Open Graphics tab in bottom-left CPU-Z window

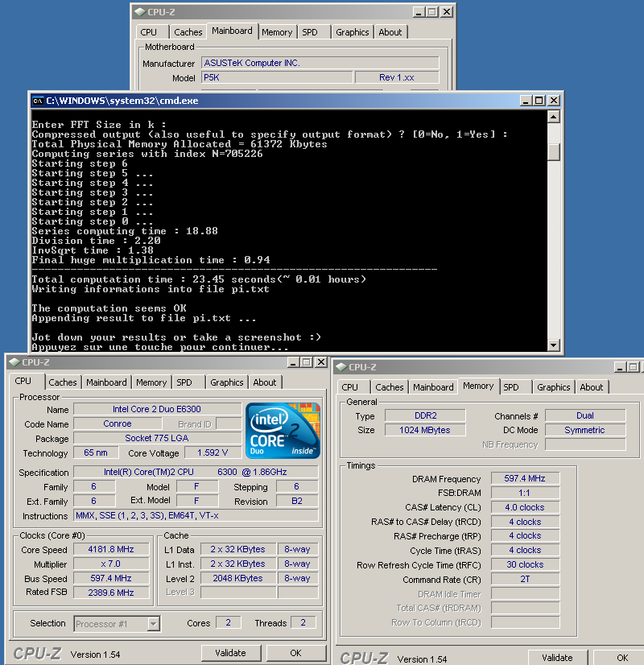(227, 382)
